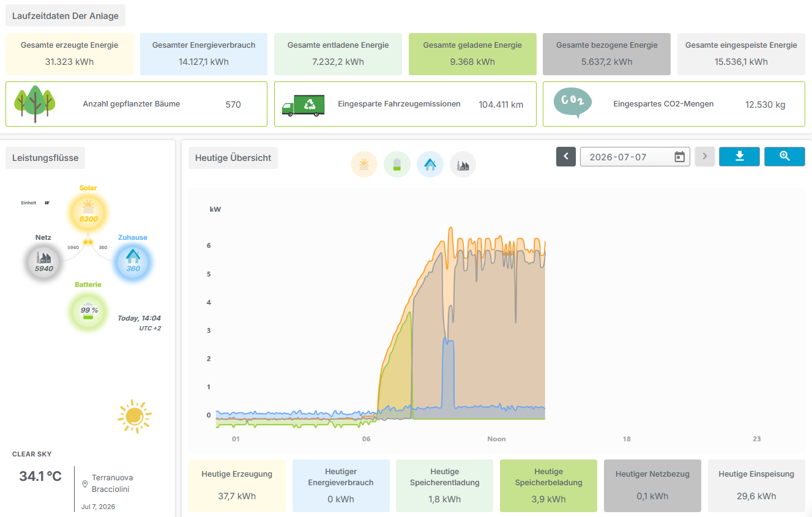Select the Solar node showing 6300
The height and width of the screenshot is (517, 812).
click(89, 212)
